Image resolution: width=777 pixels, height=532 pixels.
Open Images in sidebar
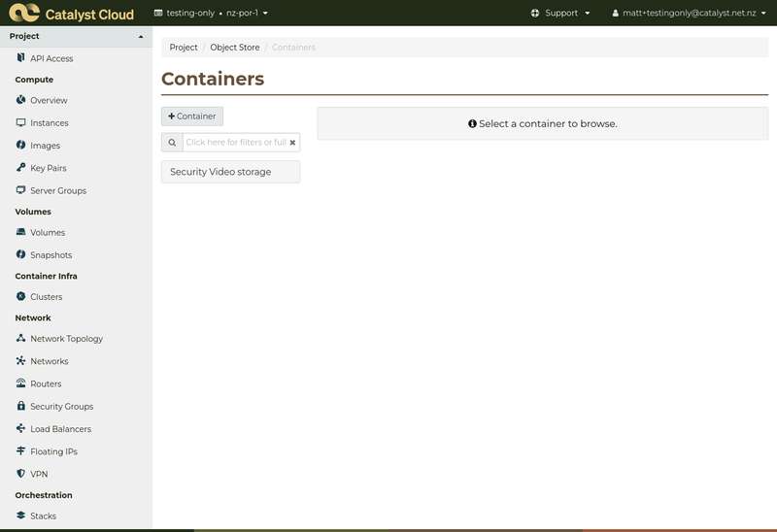(45, 146)
